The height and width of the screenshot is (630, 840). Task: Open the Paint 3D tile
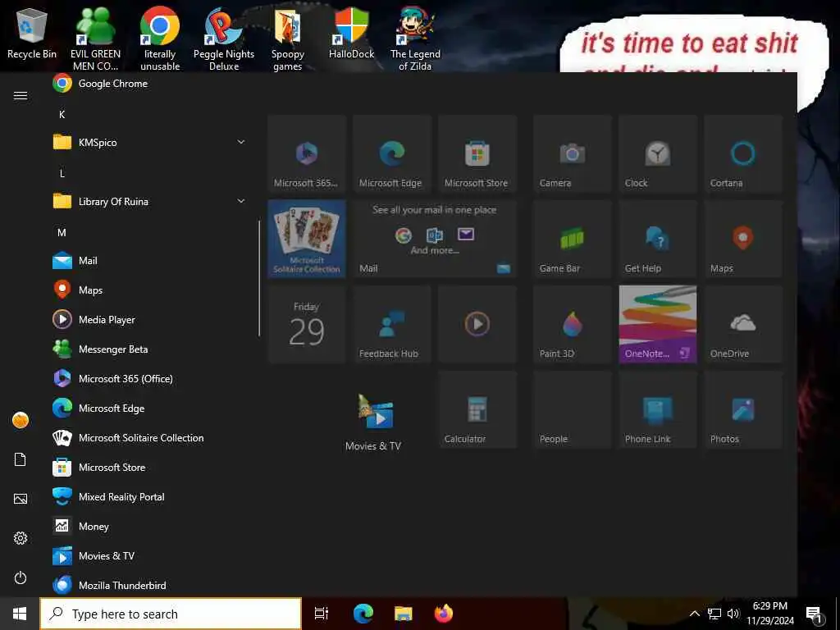click(x=572, y=324)
